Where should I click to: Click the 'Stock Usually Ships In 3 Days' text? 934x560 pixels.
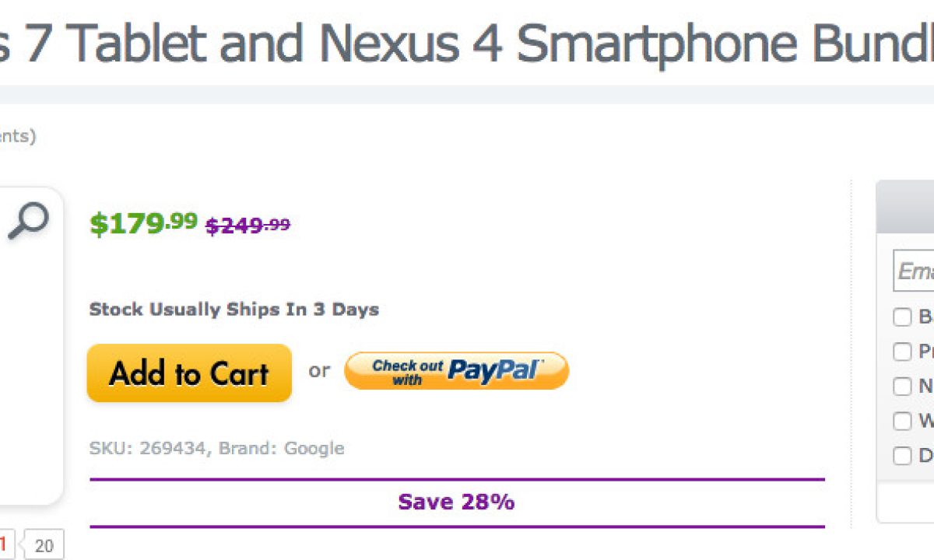[x=233, y=310]
